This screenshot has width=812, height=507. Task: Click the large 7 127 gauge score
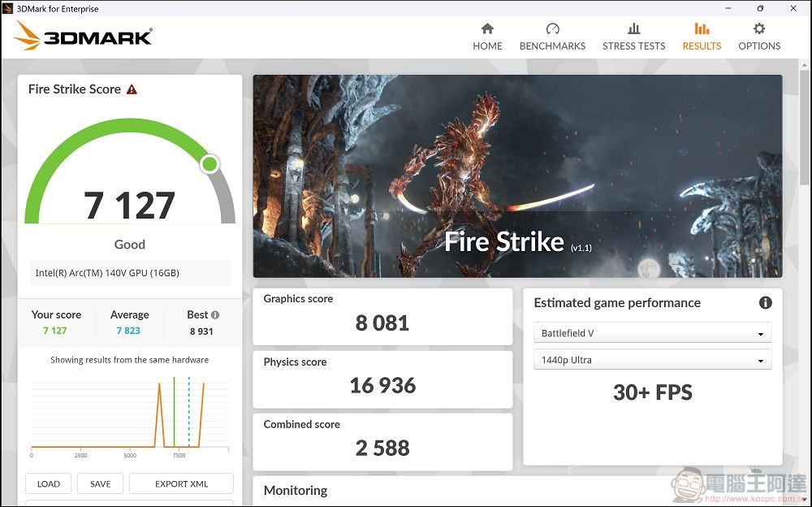point(129,206)
